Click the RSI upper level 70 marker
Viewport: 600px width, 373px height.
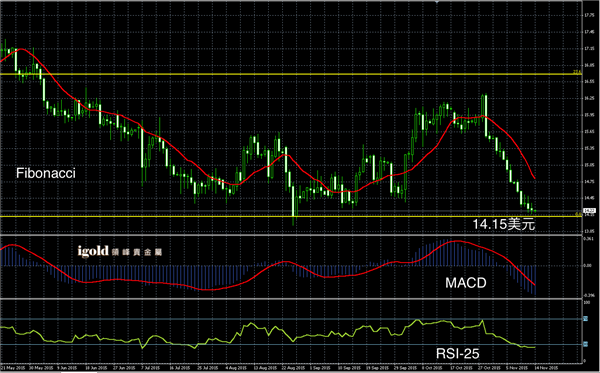(586, 319)
